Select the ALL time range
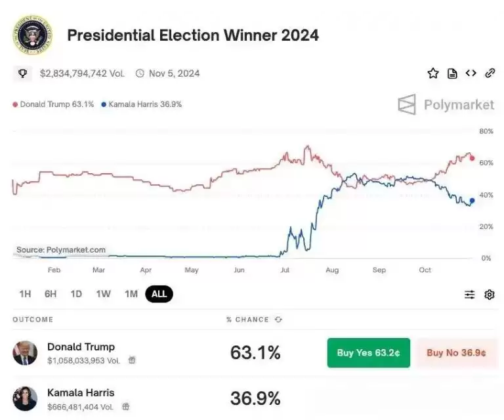This screenshot has width=504, height=420. (x=159, y=294)
